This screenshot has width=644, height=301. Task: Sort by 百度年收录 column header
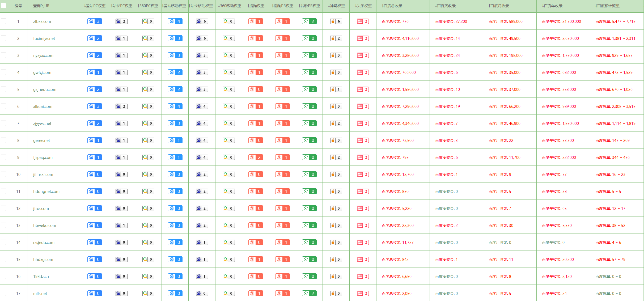click(552, 6)
